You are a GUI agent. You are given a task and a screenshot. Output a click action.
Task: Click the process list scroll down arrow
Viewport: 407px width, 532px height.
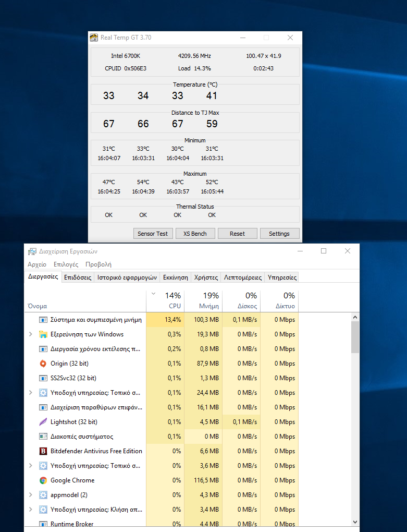pos(355,522)
